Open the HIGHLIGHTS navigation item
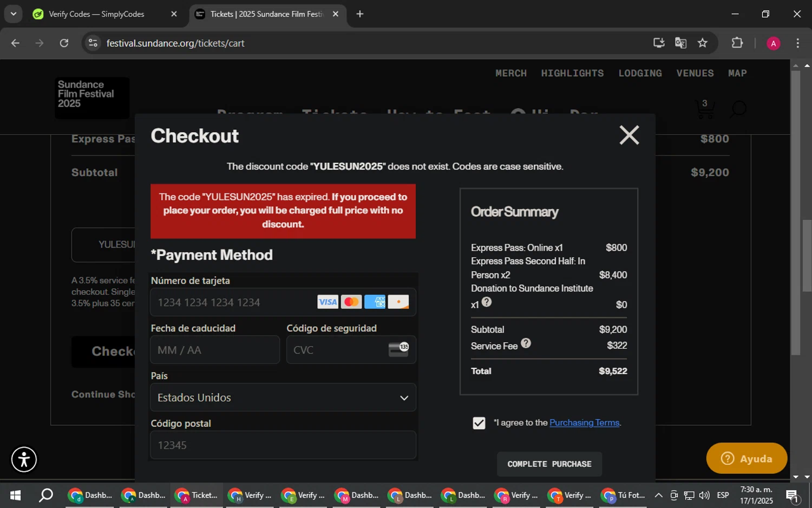 (572, 73)
